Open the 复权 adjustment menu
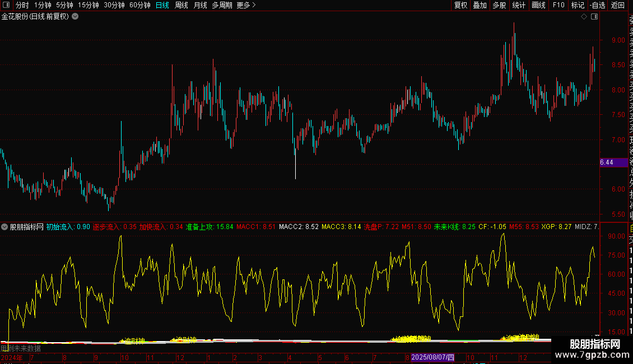 coord(460,5)
